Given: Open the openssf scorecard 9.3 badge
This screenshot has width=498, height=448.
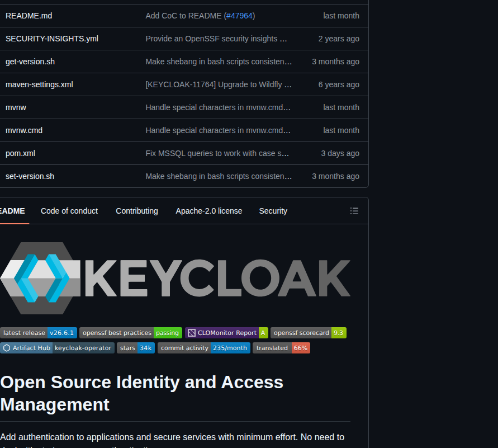Looking at the screenshot, I should [x=309, y=333].
